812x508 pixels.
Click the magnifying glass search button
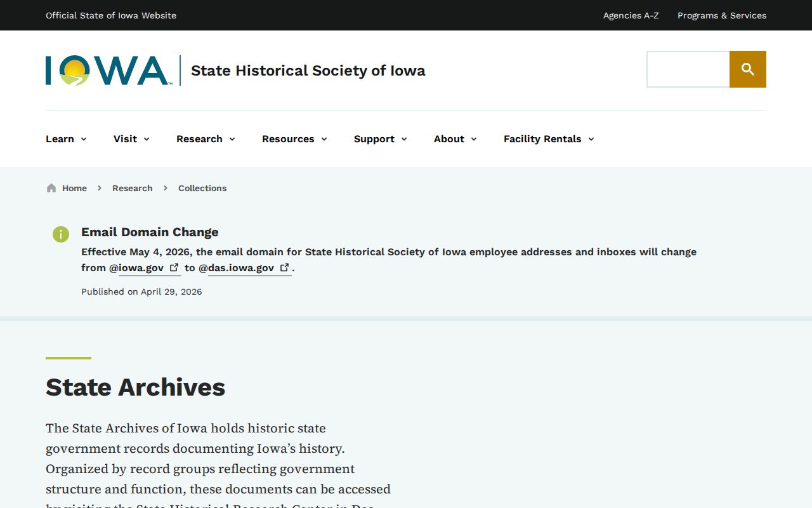(748, 69)
